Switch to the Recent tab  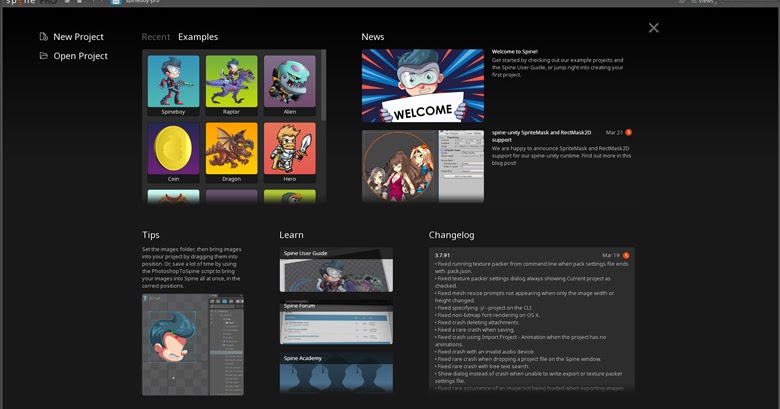click(x=156, y=37)
